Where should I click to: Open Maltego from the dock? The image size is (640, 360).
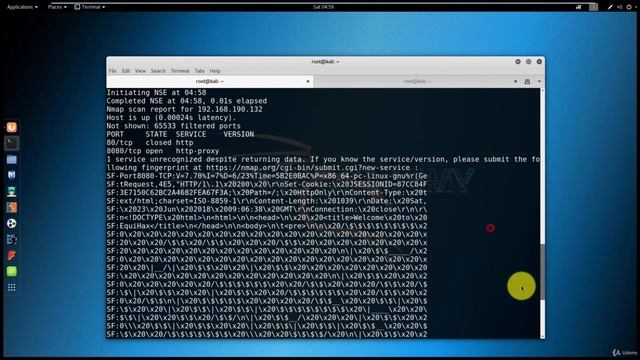(11, 239)
